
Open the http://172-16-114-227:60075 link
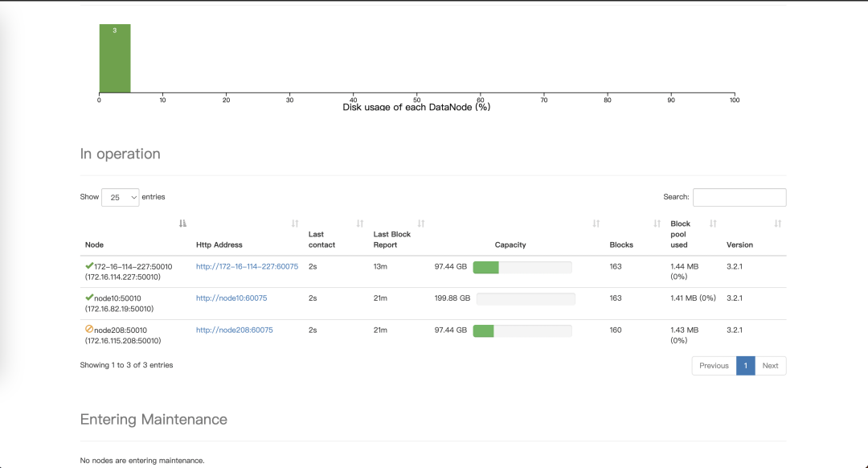click(247, 266)
